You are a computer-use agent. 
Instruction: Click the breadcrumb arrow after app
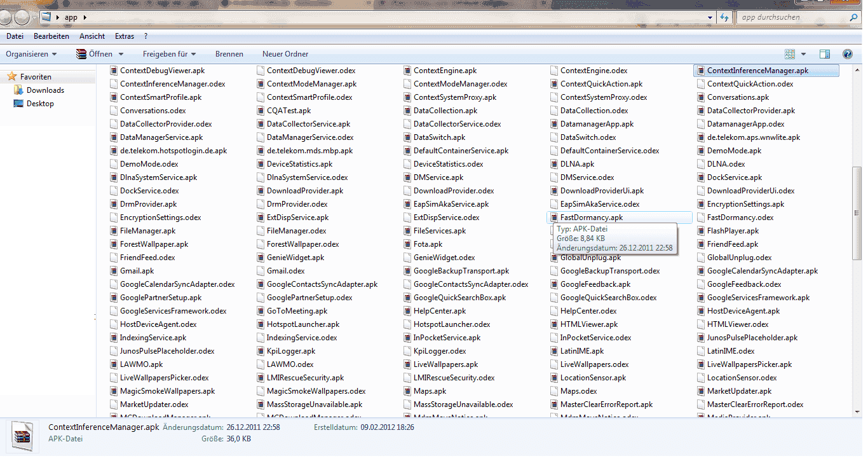click(84, 17)
